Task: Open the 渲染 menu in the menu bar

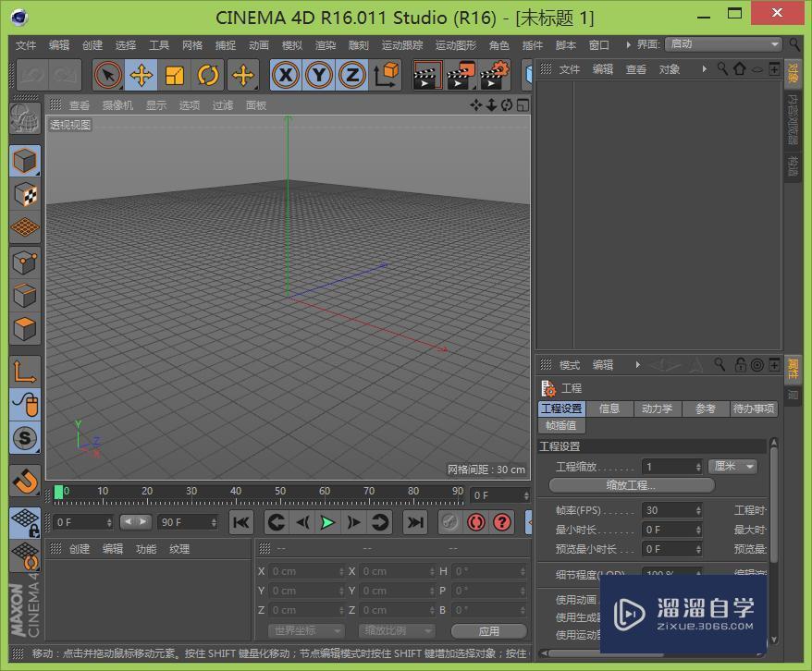Action: (x=324, y=43)
